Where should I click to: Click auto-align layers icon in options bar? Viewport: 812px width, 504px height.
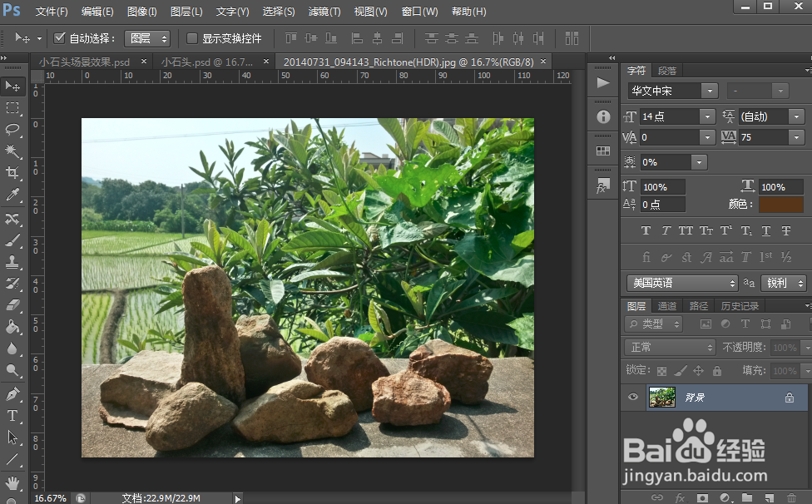pos(572,38)
